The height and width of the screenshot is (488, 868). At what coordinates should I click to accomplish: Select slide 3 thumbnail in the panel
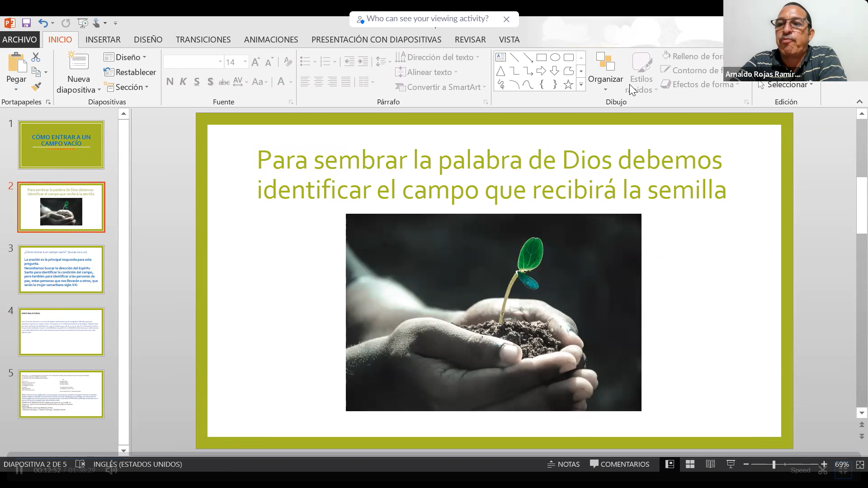tap(61, 270)
